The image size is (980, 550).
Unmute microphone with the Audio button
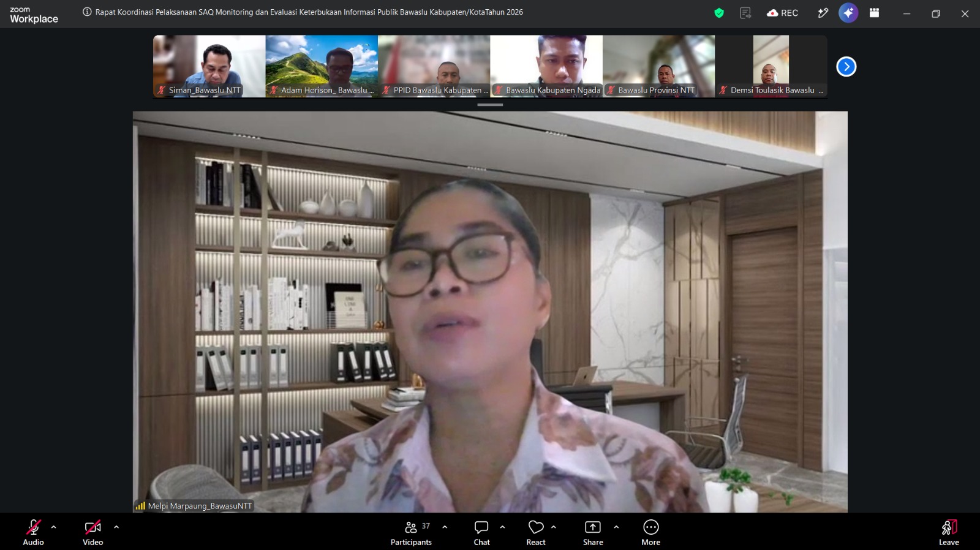[33, 532]
